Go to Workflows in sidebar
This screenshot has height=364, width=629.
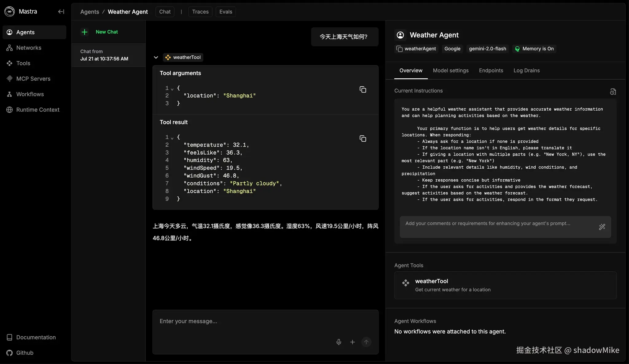tap(30, 94)
